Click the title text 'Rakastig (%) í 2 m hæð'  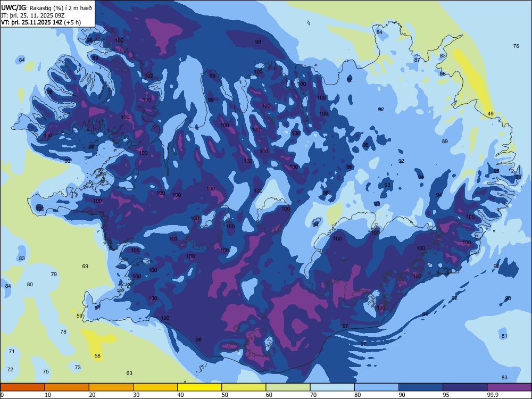tap(61, 8)
